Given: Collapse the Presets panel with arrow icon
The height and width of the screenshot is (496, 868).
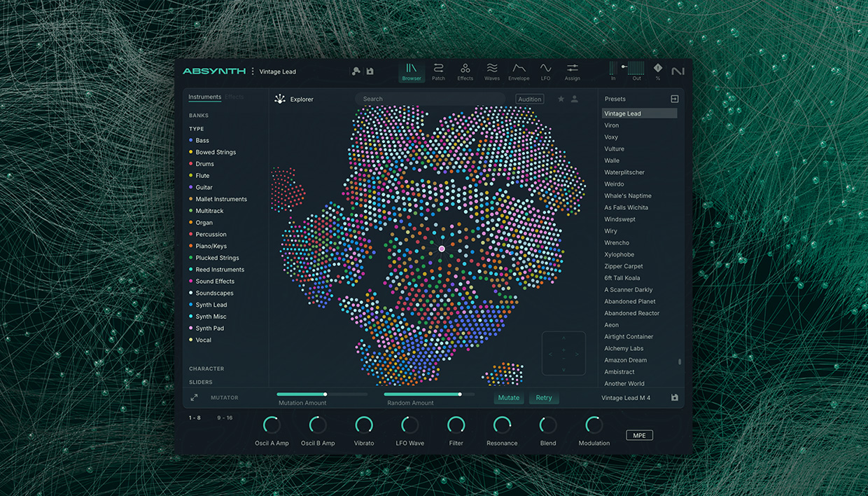Looking at the screenshot, I should click(675, 99).
